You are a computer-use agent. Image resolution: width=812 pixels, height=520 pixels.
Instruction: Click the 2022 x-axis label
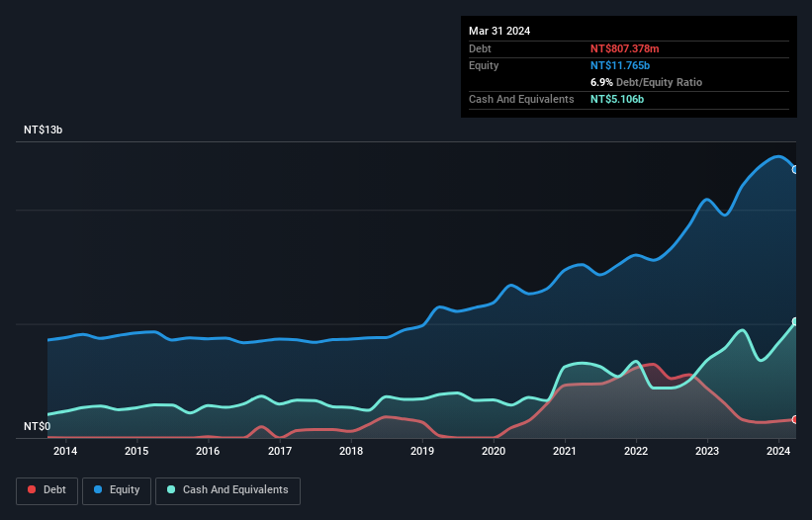636,451
